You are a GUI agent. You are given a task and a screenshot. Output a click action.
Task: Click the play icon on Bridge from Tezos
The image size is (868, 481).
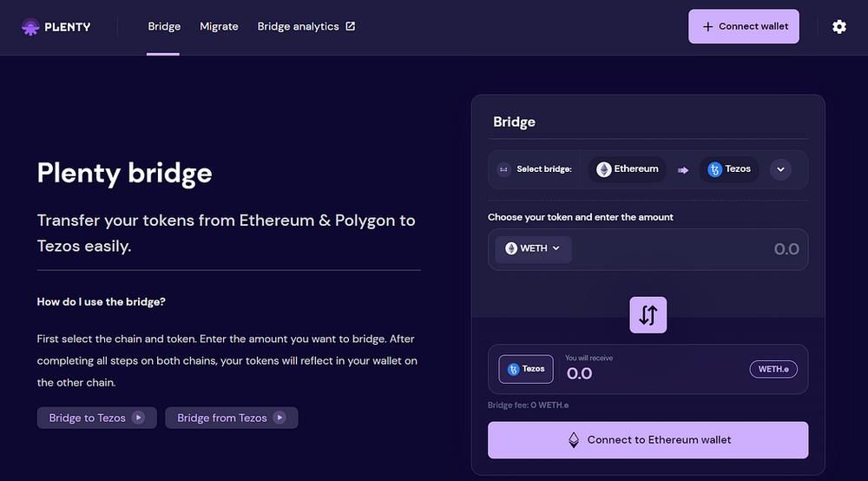click(279, 418)
